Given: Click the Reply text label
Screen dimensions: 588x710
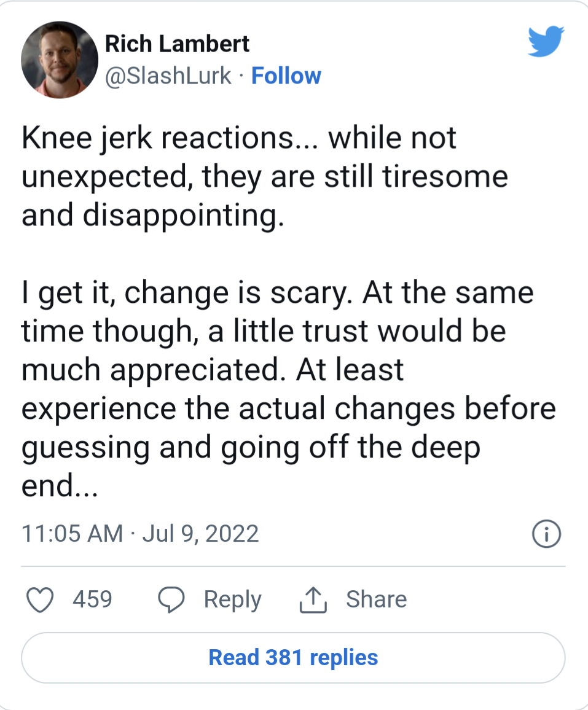Looking at the screenshot, I should click(x=232, y=599).
